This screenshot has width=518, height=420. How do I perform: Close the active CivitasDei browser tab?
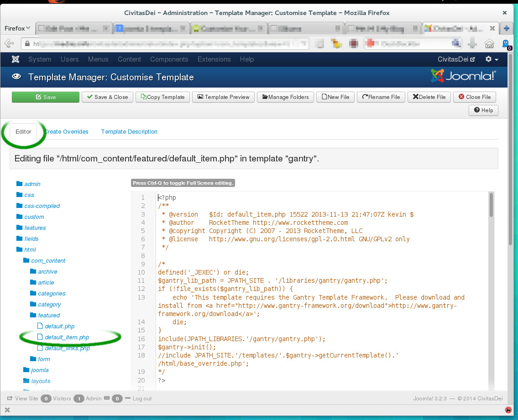tap(492, 28)
